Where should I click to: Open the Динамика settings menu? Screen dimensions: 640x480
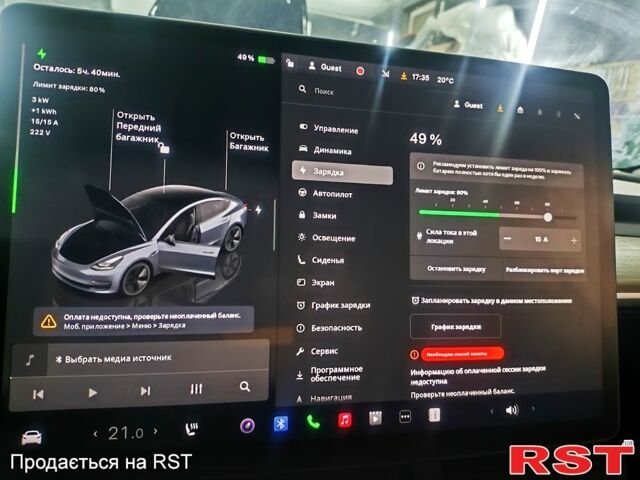point(325,149)
